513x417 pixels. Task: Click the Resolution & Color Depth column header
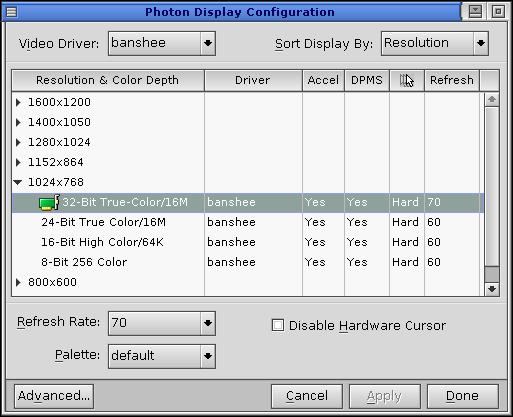pos(108,80)
